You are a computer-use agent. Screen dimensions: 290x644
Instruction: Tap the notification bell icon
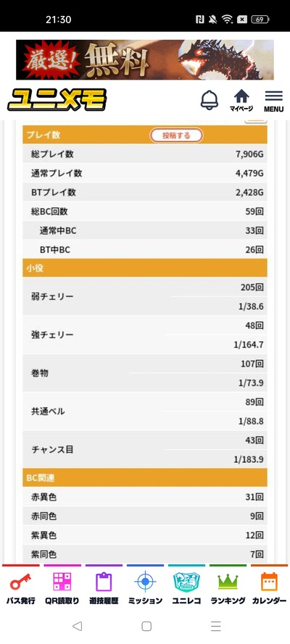coord(209,100)
